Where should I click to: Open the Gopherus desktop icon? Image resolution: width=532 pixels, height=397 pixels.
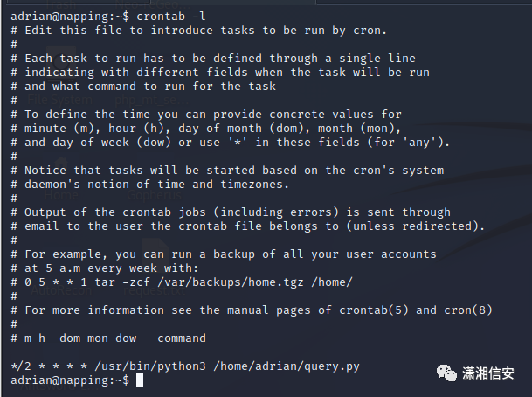click(154, 195)
